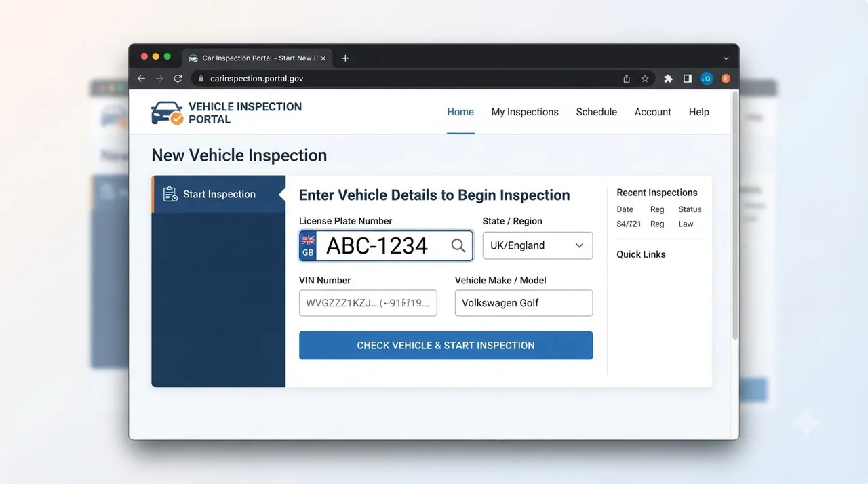Close the Car Inspection Portal tab
This screenshot has width=868, height=484.
point(323,58)
